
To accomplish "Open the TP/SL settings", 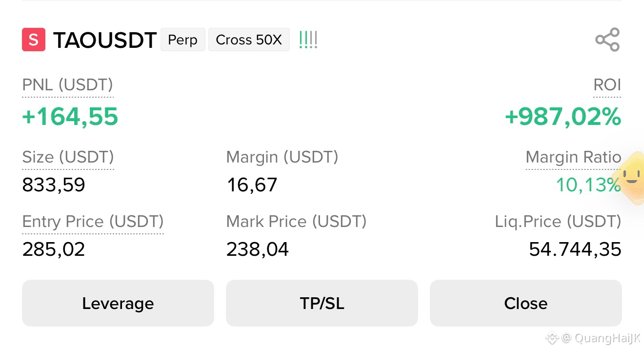I will [322, 303].
